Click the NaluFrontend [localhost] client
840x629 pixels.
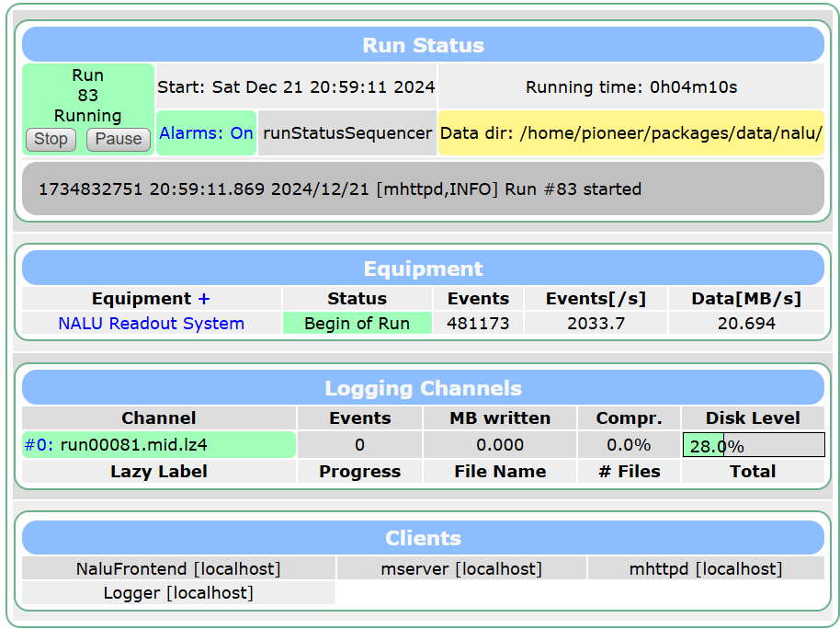[x=178, y=568]
